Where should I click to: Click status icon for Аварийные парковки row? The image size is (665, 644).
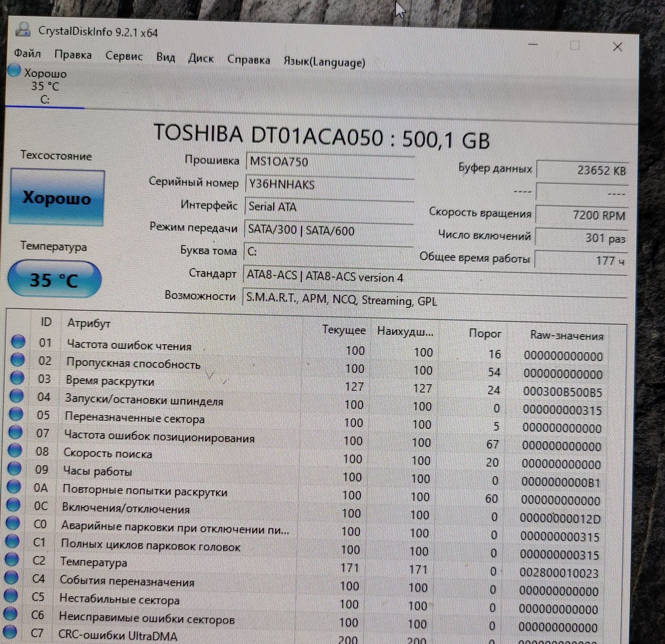(13, 523)
